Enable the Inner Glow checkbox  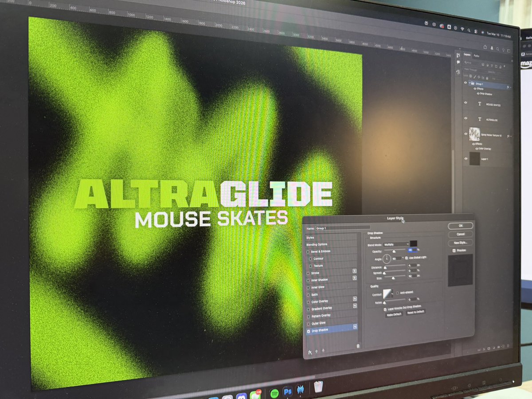[308, 288]
